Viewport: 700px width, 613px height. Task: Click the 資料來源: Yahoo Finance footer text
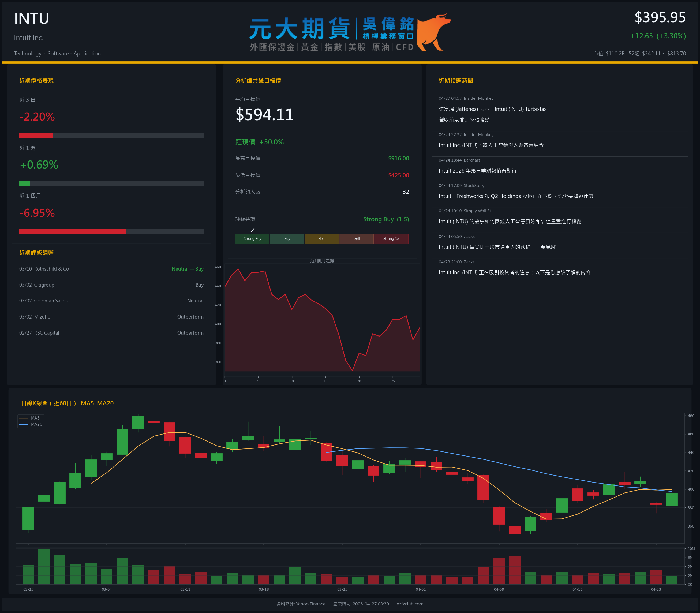click(301, 604)
